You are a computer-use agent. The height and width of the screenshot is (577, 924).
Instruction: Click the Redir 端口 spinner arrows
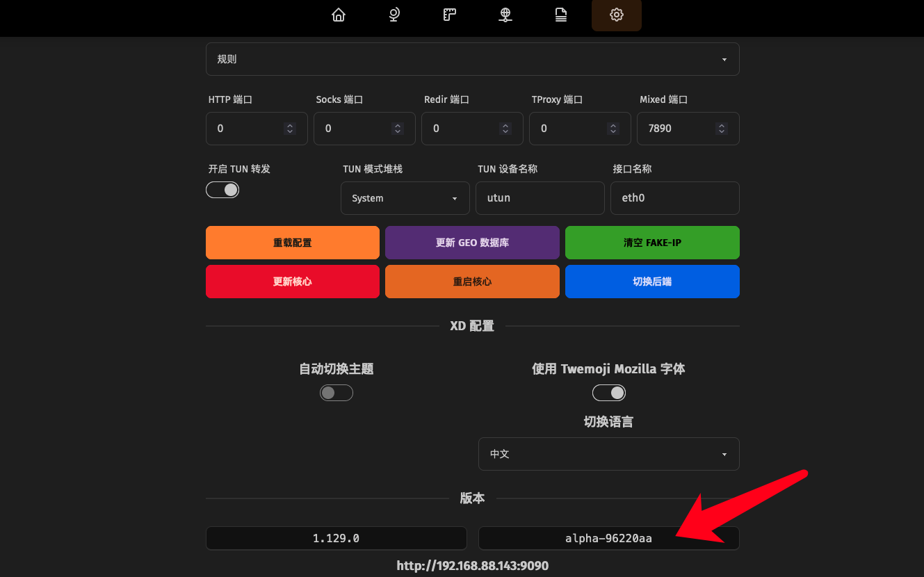click(x=505, y=129)
